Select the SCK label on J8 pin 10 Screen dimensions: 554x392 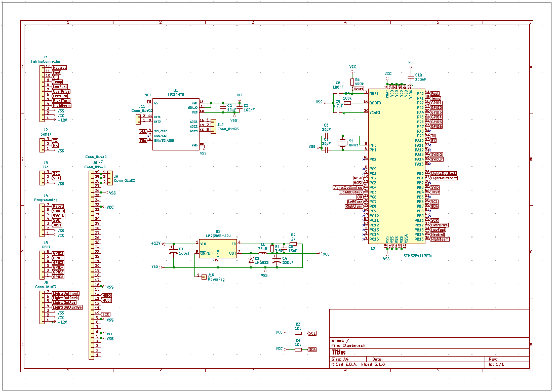pos(106,314)
